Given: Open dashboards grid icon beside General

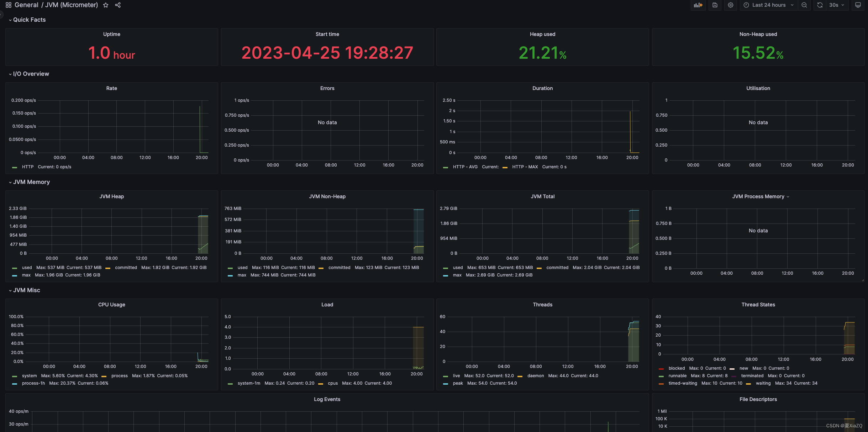Looking at the screenshot, I should (9, 5).
